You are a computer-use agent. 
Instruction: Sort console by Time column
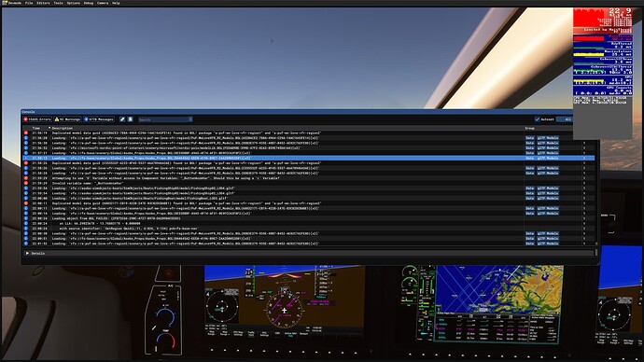(x=36, y=128)
